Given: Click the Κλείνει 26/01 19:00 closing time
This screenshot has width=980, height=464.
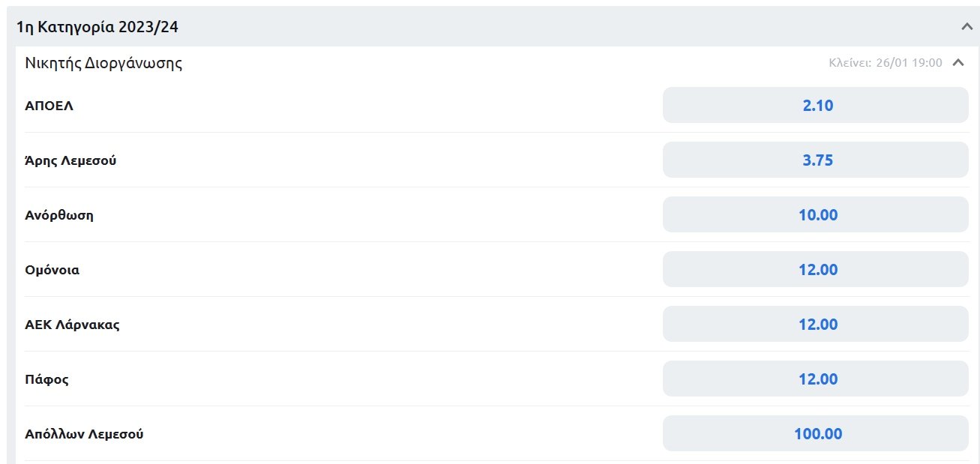Looking at the screenshot, I should 885,63.
